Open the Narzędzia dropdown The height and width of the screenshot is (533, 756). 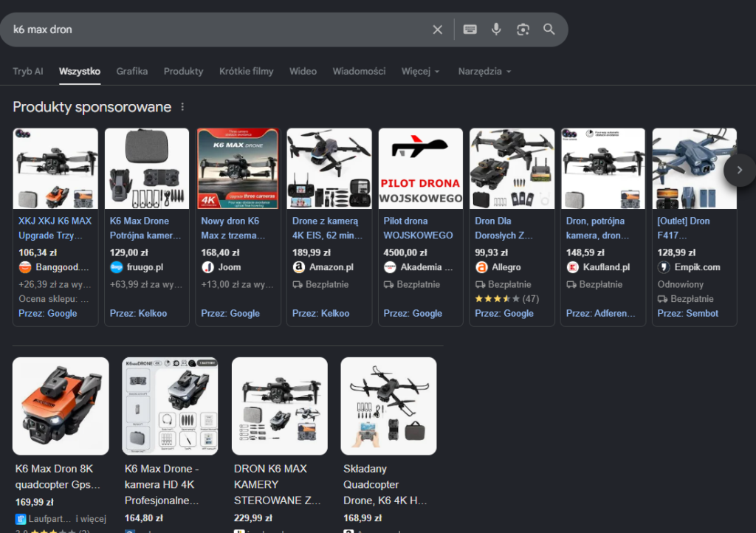point(484,72)
